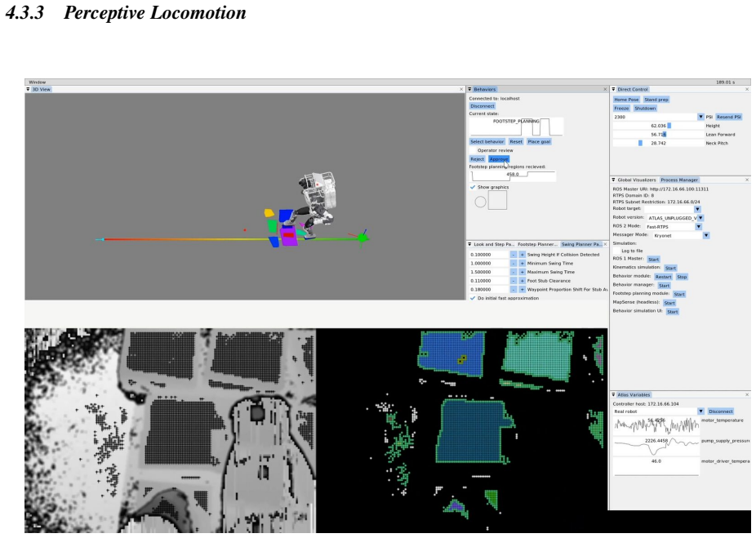Click the Select behavior button

click(x=487, y=142)
